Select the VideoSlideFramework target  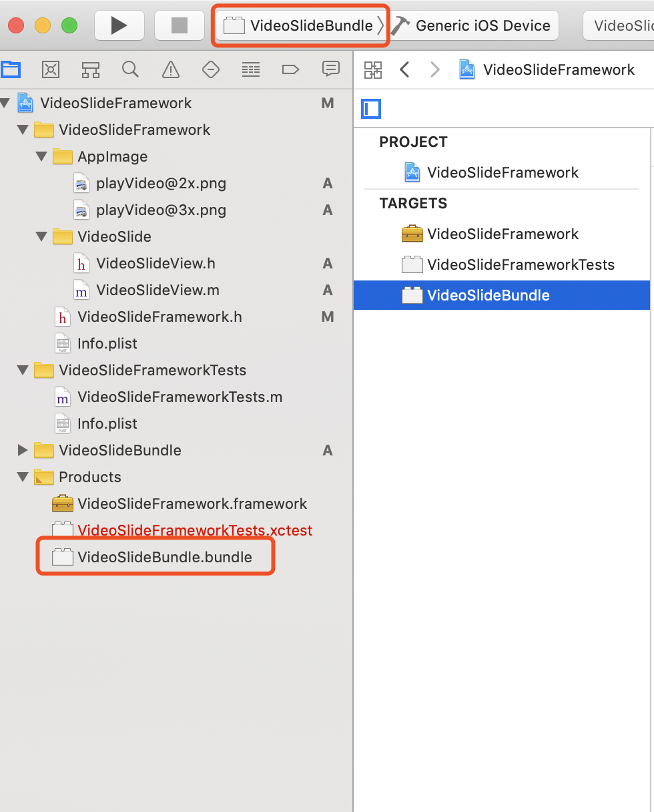(x=503, y=234)
